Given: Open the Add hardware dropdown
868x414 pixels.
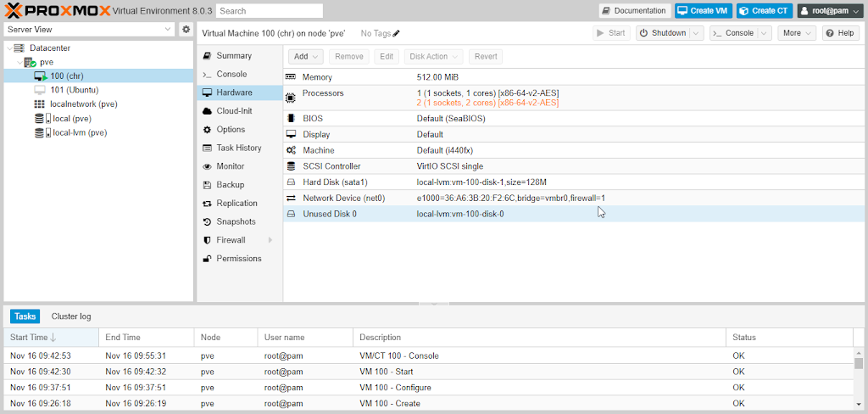Looking at the screenshot, I should pos(305,57).
